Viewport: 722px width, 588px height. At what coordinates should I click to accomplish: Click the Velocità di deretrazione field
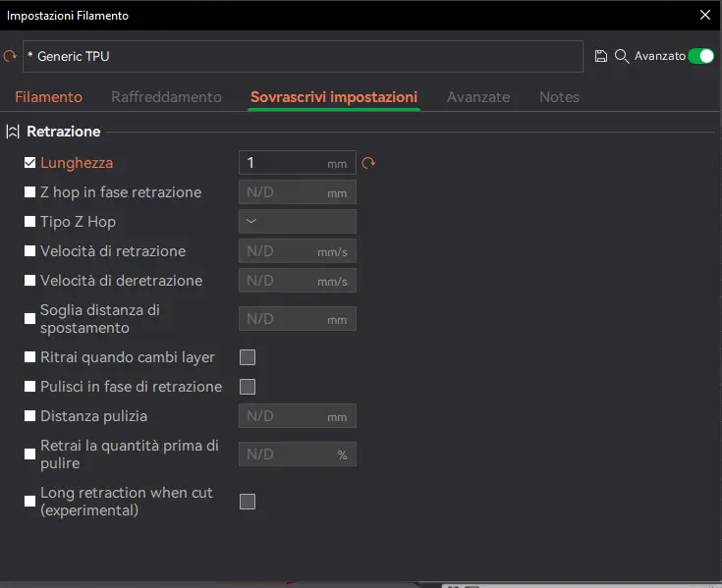(x=298, y=280)
